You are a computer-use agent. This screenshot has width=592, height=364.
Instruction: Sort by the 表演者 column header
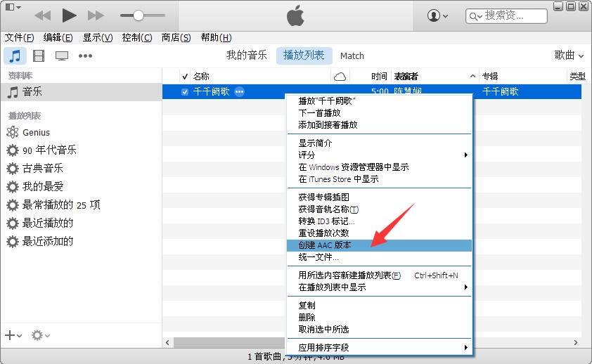[x=435, y=77]
